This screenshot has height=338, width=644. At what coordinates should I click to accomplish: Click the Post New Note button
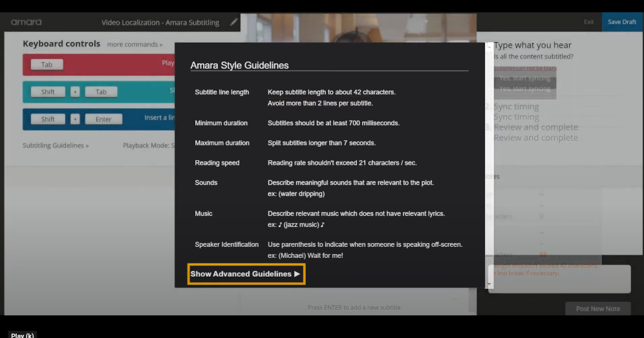coord(598,308)
